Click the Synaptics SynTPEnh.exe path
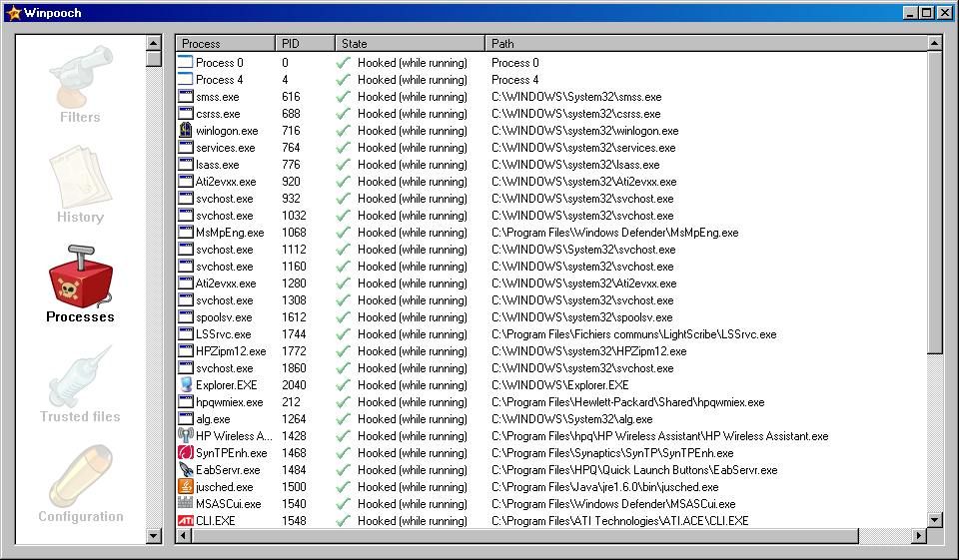This screenshot has width=959, height=560. point(612,453)
